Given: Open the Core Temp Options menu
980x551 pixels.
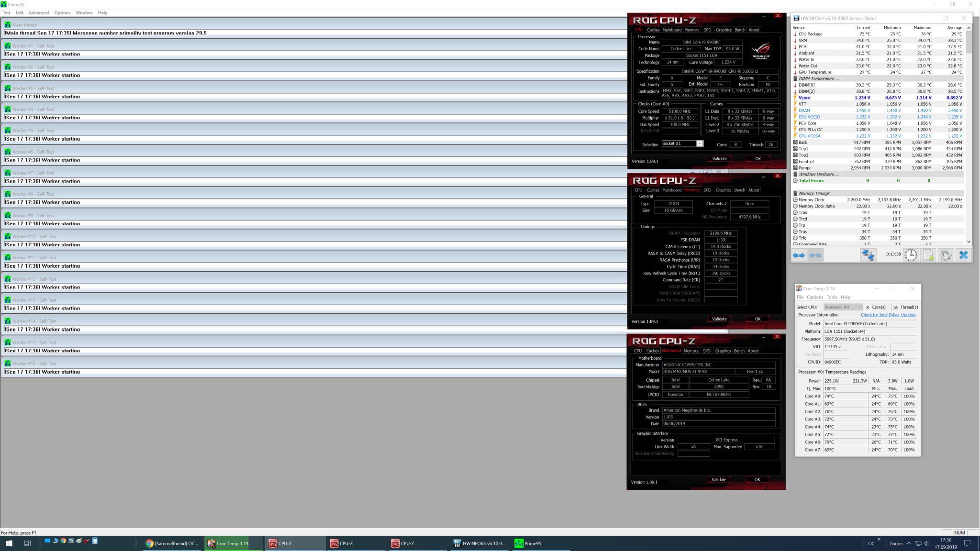Looking at the screenshot, I should (x=815, y=297).
